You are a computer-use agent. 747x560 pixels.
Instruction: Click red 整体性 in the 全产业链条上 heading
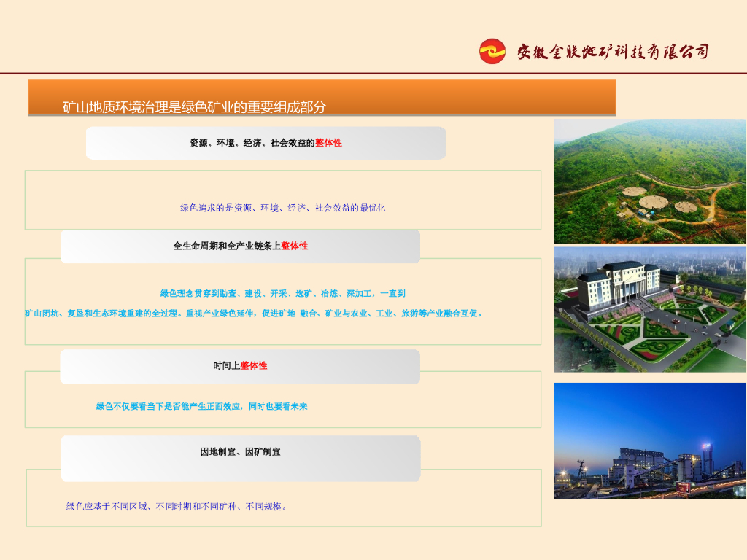coord(295,246)
